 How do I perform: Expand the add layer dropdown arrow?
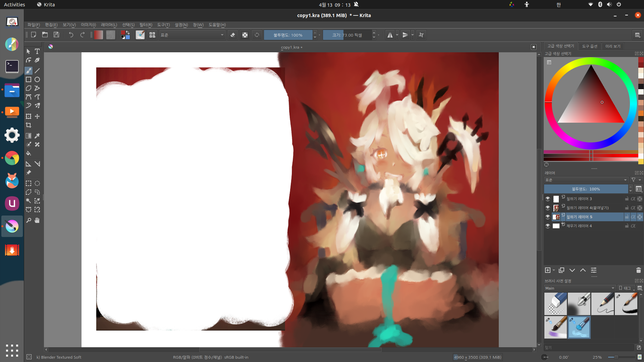(554, 270)
